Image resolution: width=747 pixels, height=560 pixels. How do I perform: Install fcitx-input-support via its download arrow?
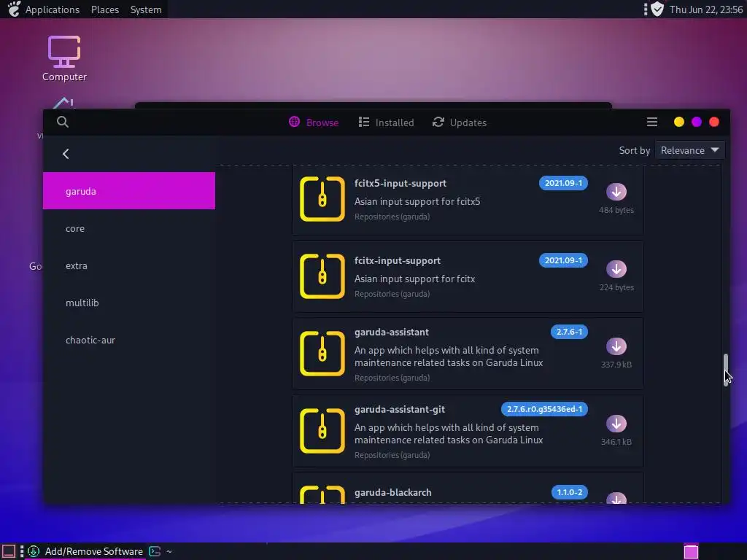point(616,269)
